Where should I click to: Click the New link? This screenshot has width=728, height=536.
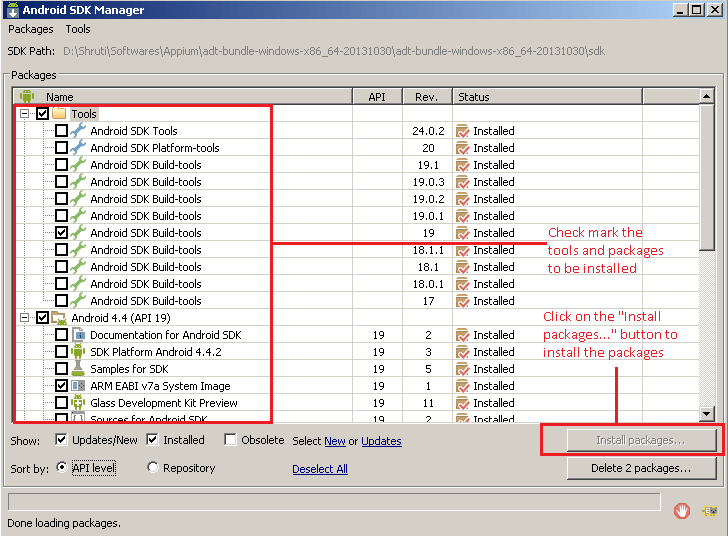click(x=335, y=441)
